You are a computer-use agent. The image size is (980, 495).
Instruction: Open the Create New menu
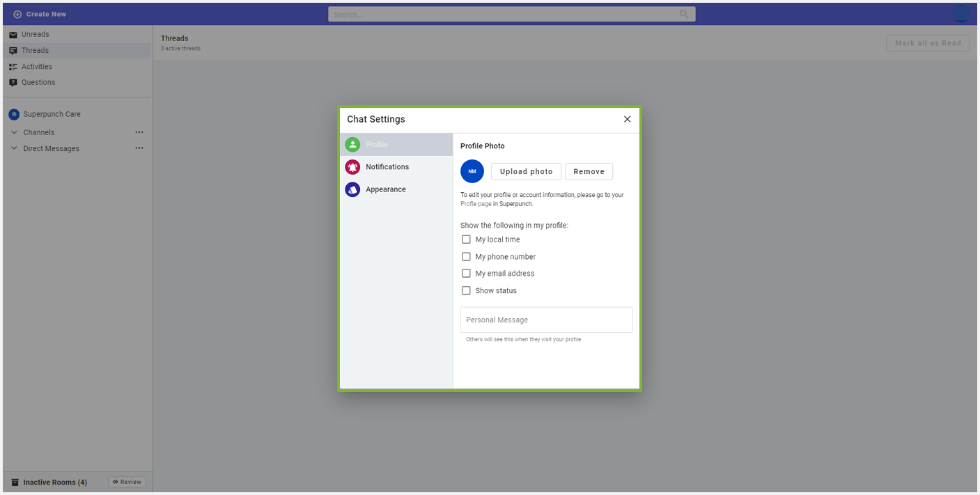pyautogui.click(x=40, y=14)
